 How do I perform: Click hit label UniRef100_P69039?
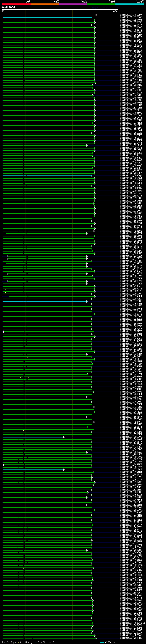click(131, 45)
